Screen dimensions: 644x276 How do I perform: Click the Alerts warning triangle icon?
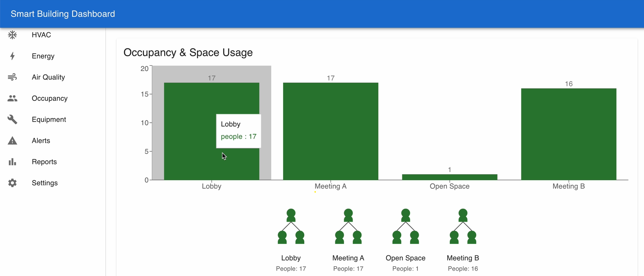click(12, 141)
